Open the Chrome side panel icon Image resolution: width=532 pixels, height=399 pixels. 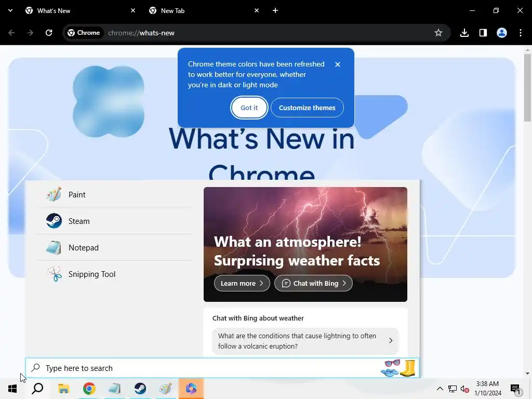(483, 33)
